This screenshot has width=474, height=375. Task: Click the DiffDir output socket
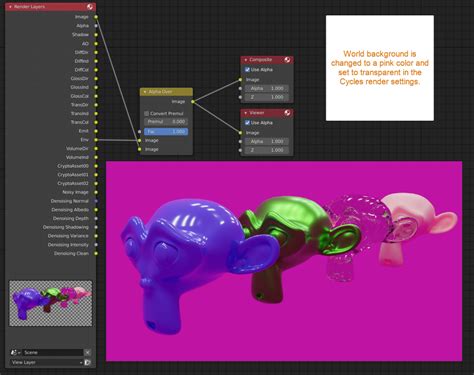pos(96,52)
